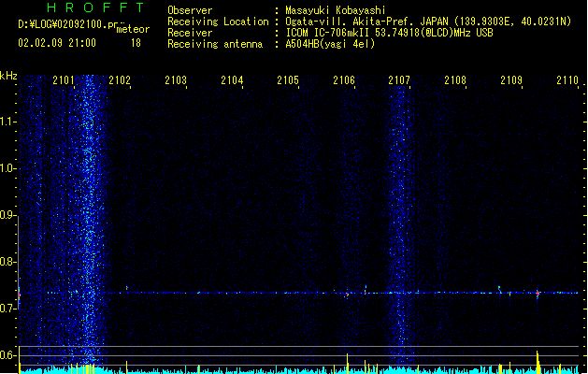
Task: Click the Receiving antenna label
Action: [x=215, y=44]
